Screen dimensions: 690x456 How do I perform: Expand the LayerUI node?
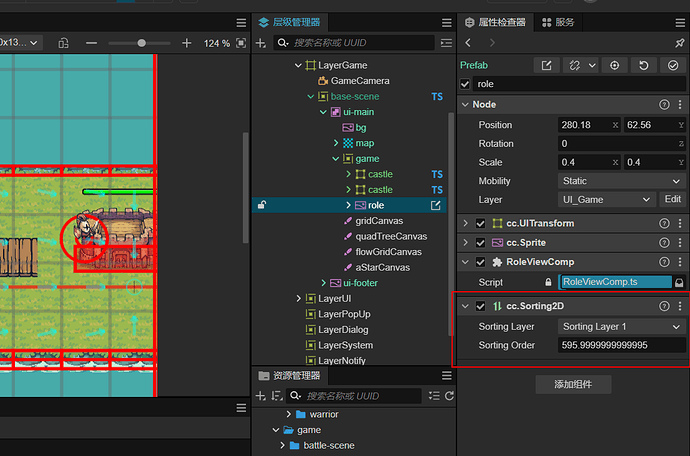click(x=298, y=298)
